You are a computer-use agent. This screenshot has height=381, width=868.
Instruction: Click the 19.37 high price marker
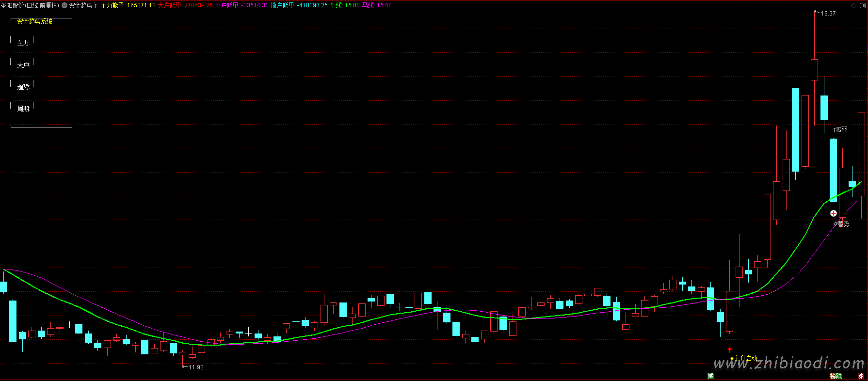(x=828, y=14)
